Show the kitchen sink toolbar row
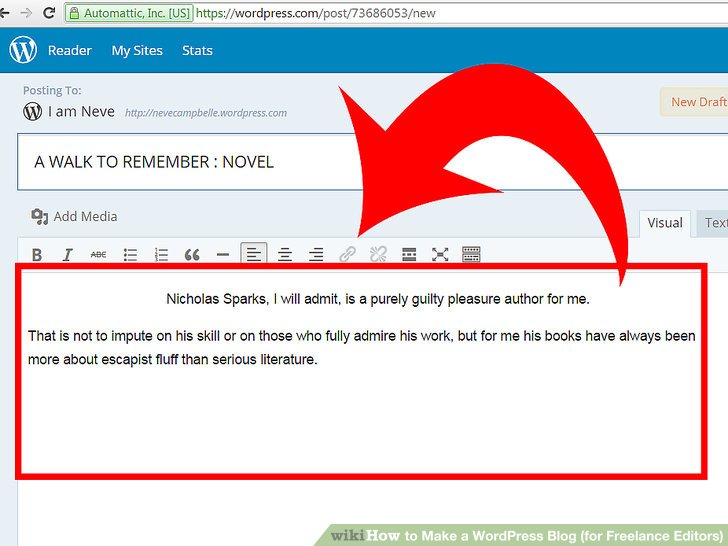 click(x=471, y=255)
